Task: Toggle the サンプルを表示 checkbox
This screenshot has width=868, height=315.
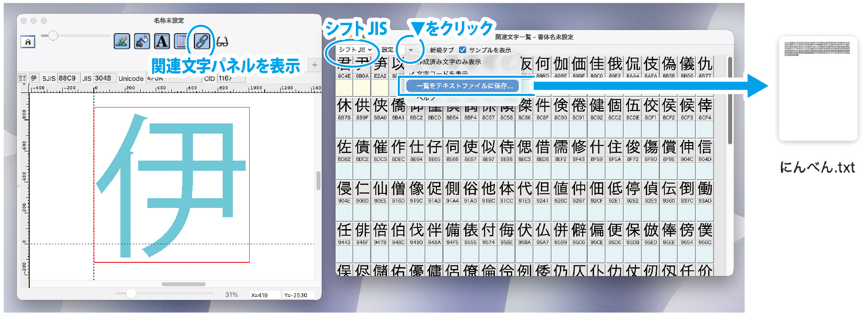Action: tap(463, 50)
